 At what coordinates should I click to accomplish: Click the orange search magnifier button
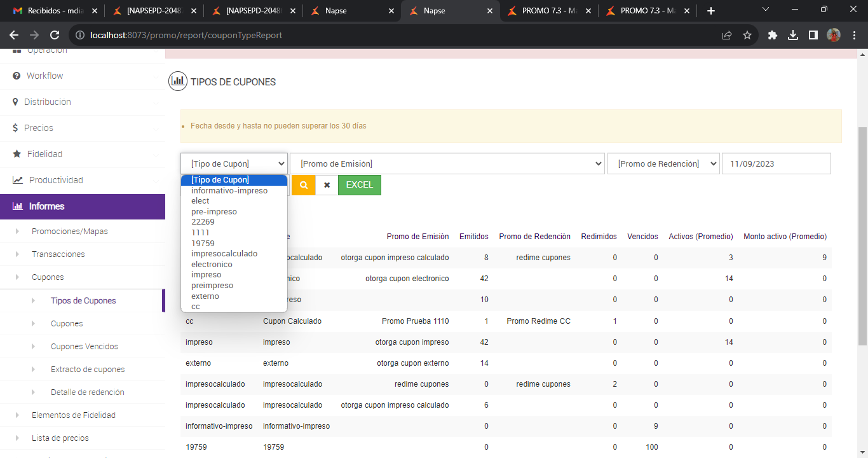coord(304,185)
